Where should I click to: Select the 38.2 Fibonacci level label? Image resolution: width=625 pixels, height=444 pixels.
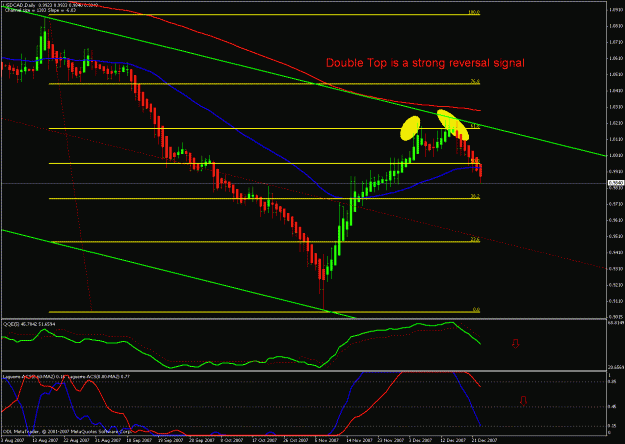coord(475,196)
